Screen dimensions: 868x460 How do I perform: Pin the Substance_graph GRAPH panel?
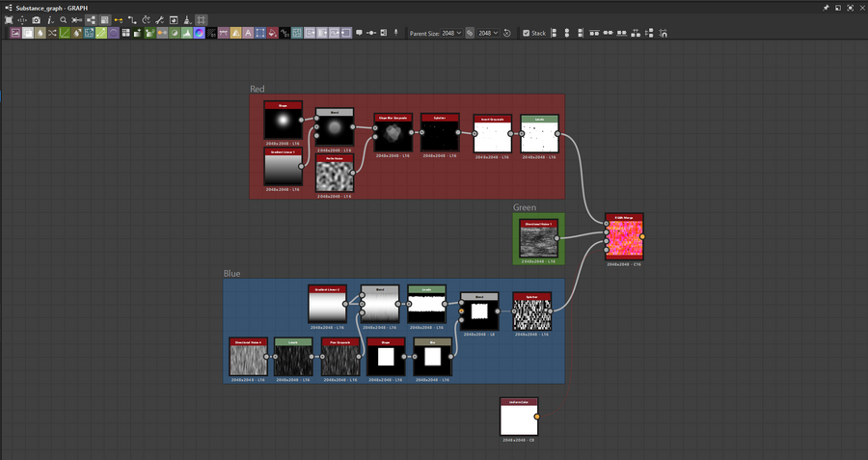(826, 7)
